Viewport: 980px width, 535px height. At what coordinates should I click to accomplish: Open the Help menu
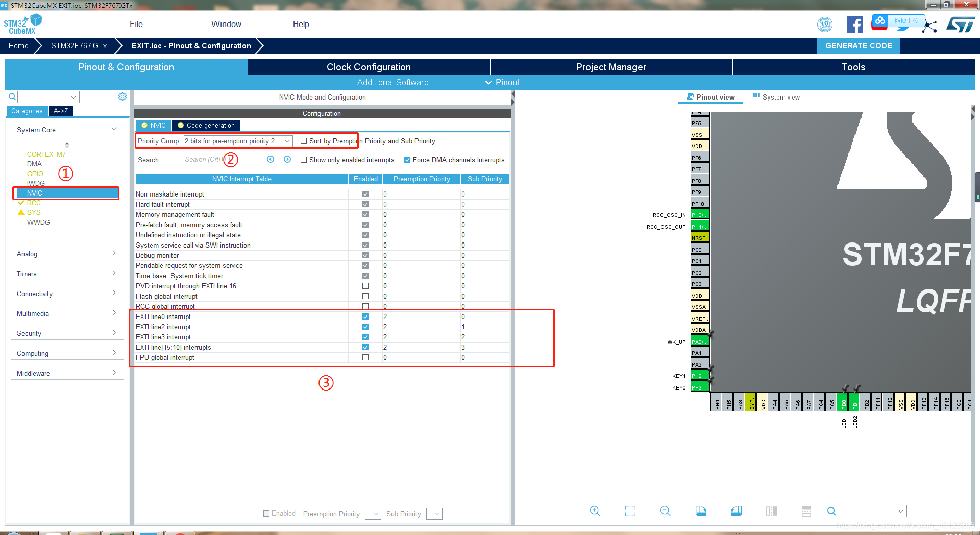tap(301, 24)
